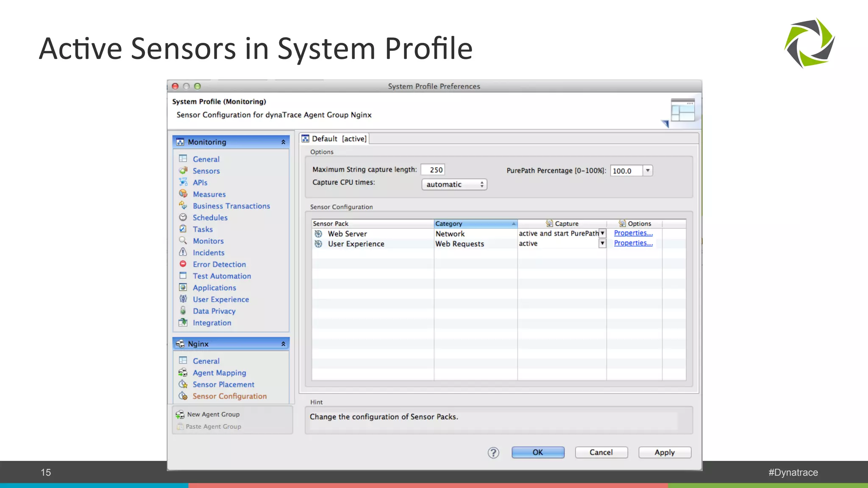Open the PurePath Percentage dropdown arrow
The width and height of the screenshot is (868, 488).
coord(648,171)
